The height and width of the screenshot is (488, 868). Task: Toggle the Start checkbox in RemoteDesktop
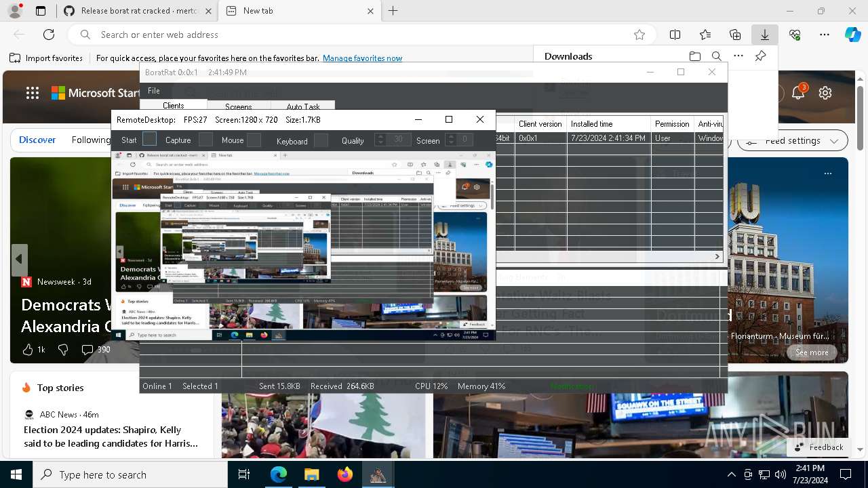[149, 139]
